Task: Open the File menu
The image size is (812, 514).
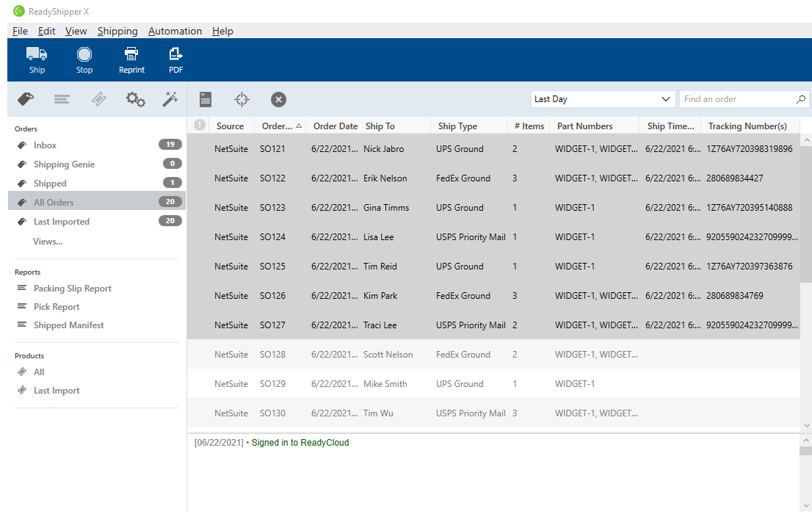Action: pos(21,31)
